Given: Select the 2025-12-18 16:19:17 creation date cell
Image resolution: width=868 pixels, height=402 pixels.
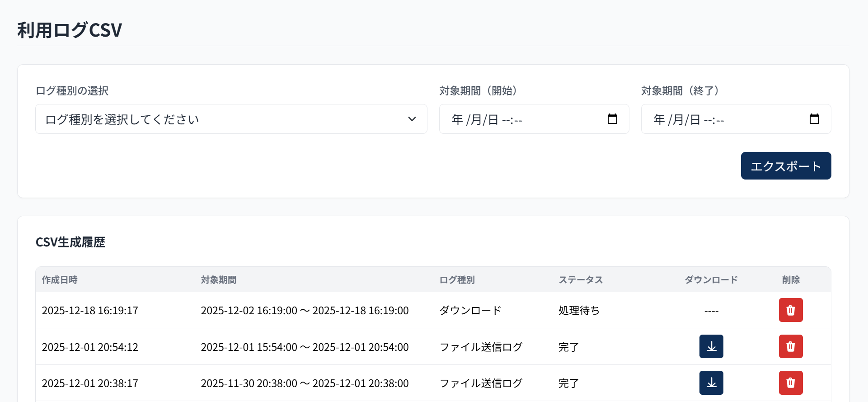Looking at the screenshot, I should [x=90, y=311].
